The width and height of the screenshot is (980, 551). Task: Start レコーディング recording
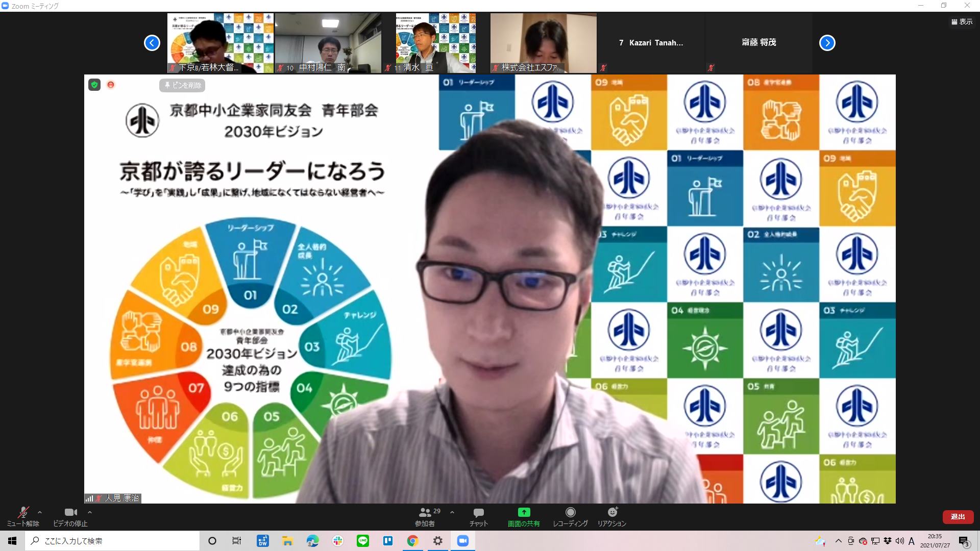(571, 517)
